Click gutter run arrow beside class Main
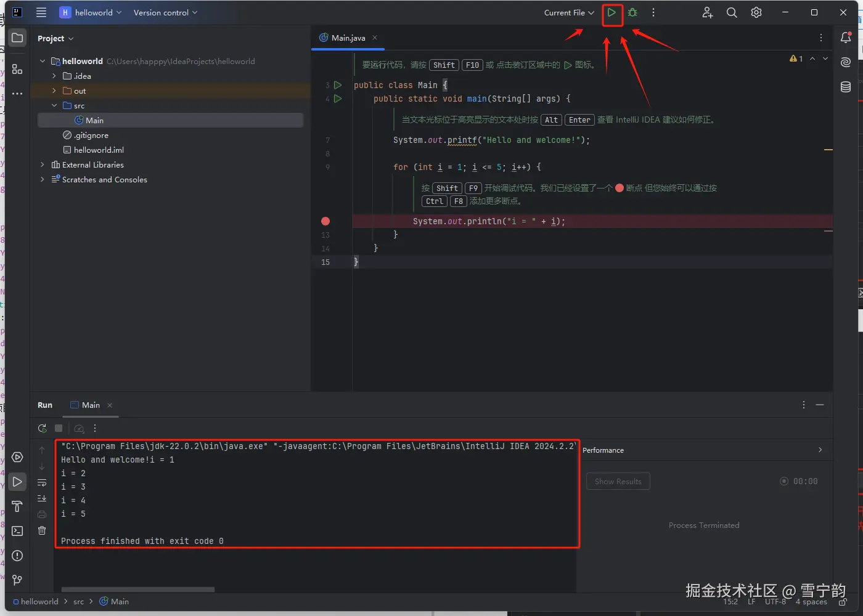This screenshot has height=616, width=863. tap(338, 85)
